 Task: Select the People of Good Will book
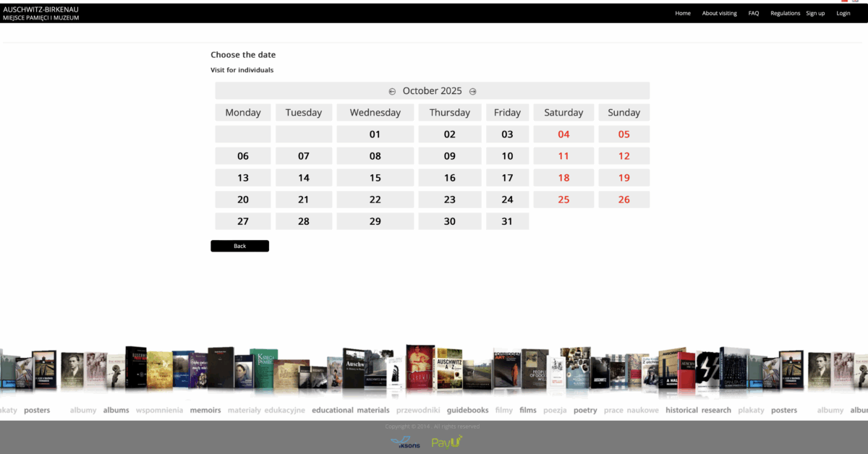(535, 370)
